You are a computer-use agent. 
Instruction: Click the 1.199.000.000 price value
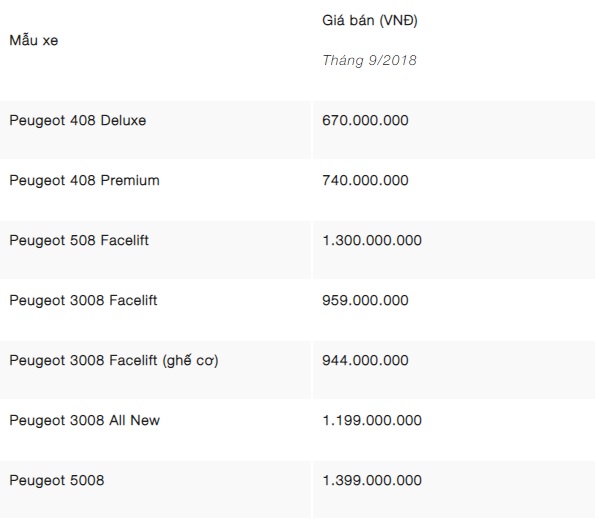(372, 420)
